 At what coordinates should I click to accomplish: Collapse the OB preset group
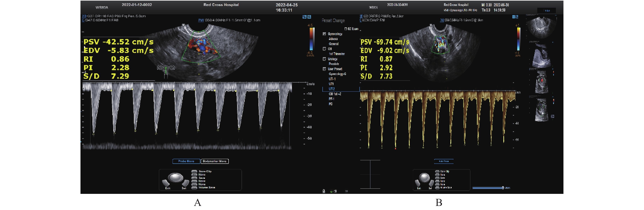coord(324,49)
